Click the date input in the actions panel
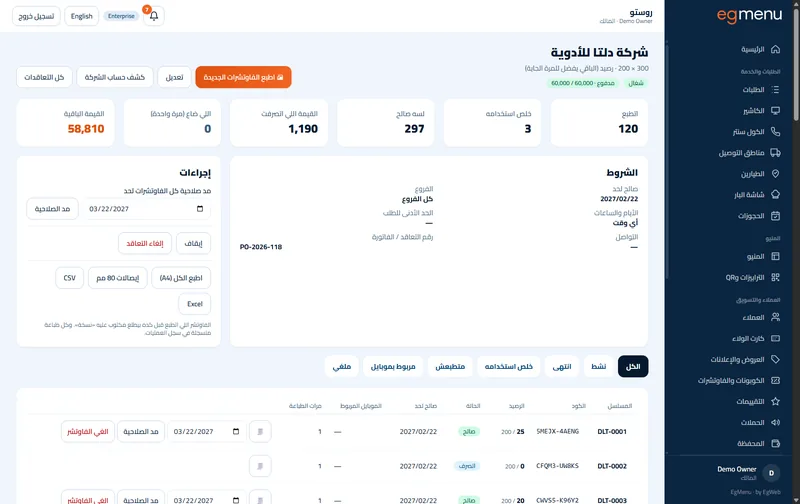This screenshot has height=504, width=800. 147,209
